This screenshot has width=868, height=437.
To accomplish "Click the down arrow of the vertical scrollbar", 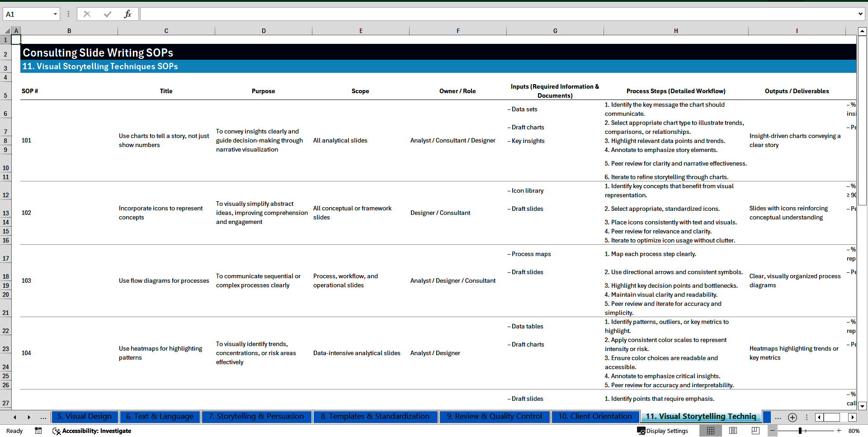I will pyautogui.click(x=863, y=406).
